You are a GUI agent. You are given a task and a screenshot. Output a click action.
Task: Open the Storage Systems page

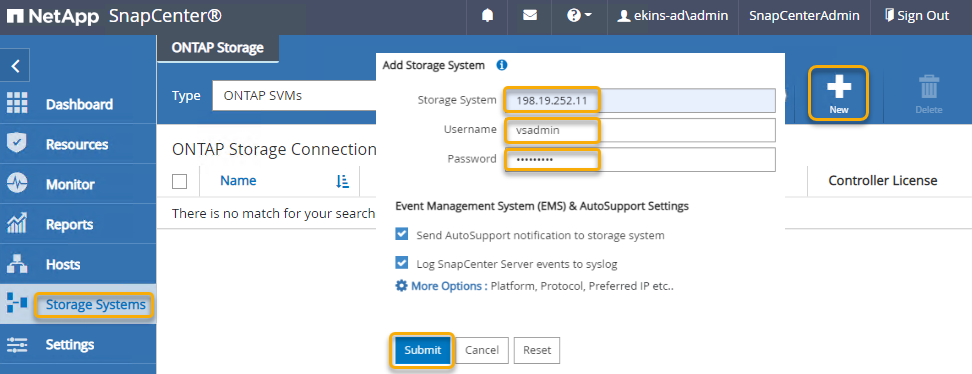point(95,305)
